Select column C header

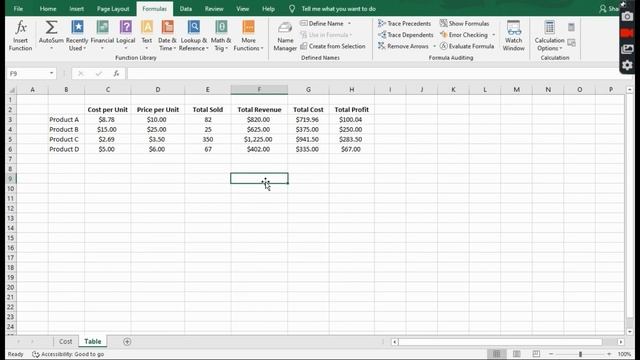(x=108, y=90)
